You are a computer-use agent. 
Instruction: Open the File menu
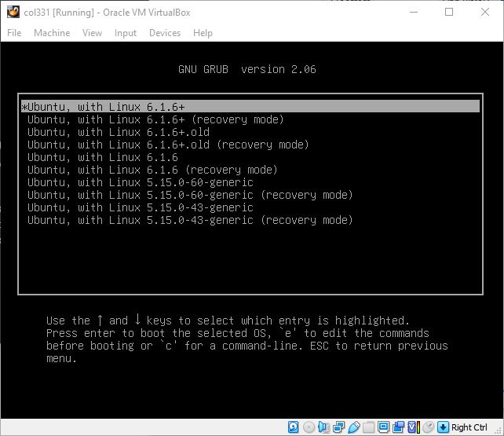coord(14,33)
